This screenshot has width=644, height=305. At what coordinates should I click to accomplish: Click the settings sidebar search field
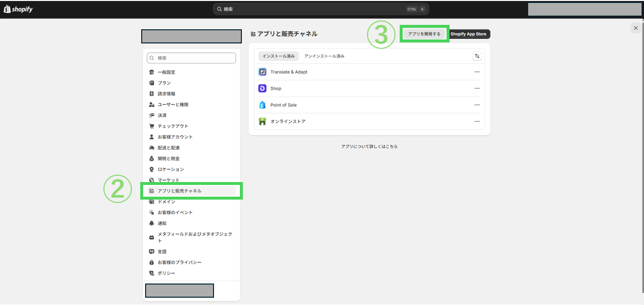pyautogui.click(x=192, y=58)
